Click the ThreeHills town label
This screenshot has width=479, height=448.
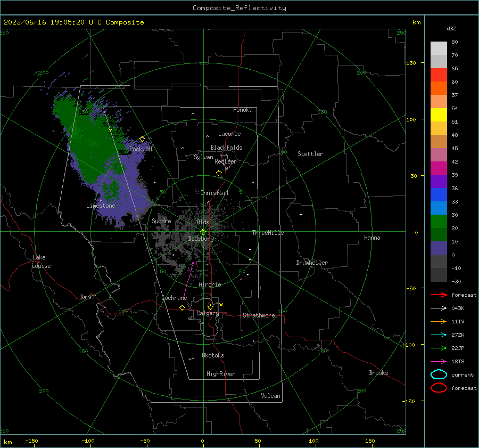pyautogui.click(x=268, y=233)
